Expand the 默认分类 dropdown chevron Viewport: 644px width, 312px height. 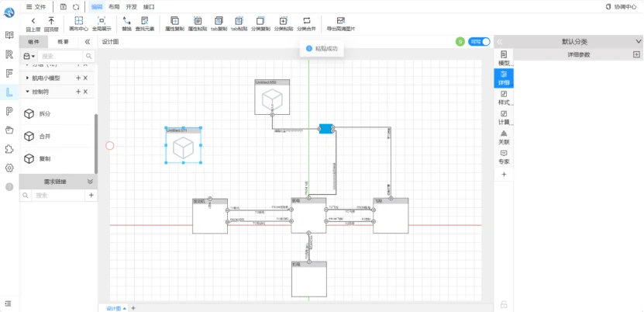[639, 41]
